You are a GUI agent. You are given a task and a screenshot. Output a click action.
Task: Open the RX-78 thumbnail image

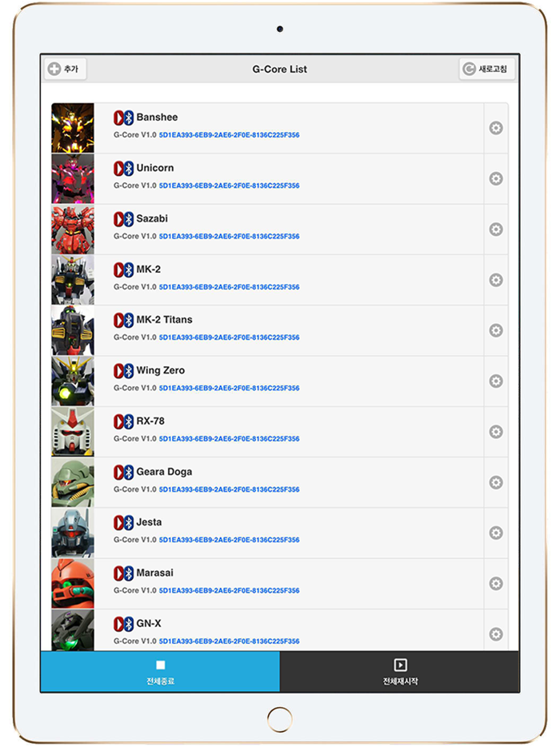[73, 432]
